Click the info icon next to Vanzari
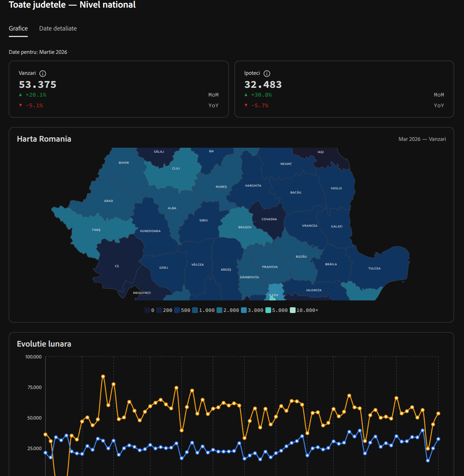This screenshot has width=464, height=476. click(x=43, y=74)
